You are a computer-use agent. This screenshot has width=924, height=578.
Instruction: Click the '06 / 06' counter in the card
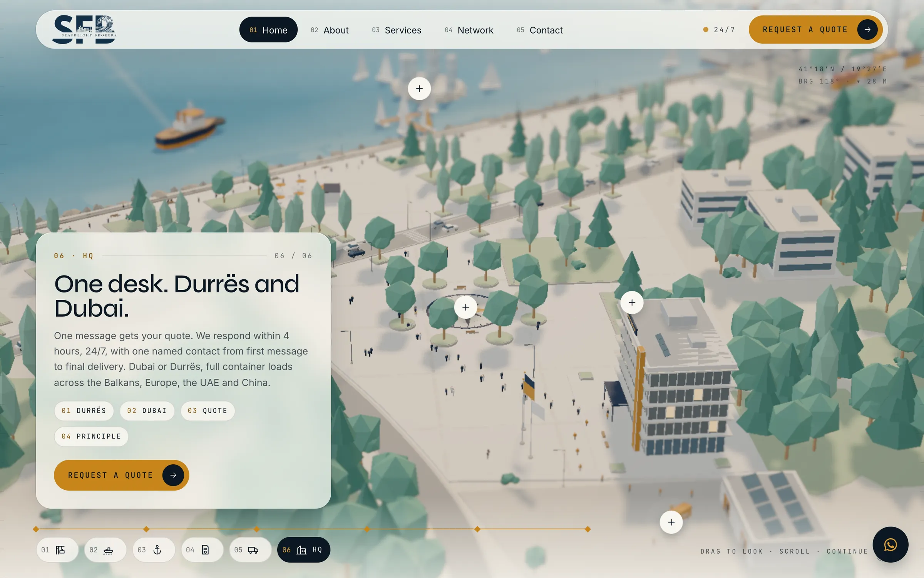coord(293,256)
